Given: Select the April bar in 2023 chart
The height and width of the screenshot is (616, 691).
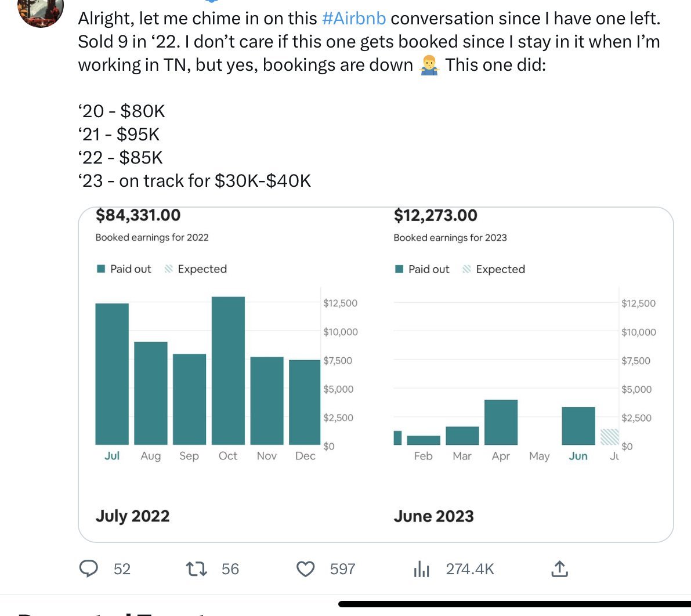Looking at the screenshot, I should point(501,422).
